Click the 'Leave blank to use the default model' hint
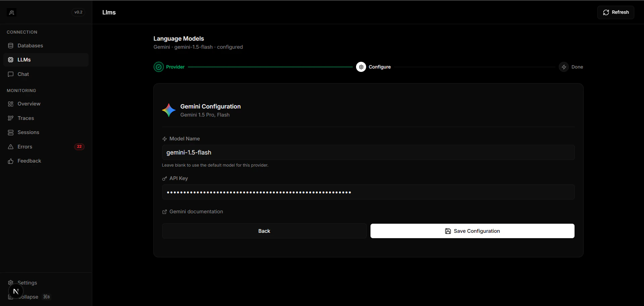The image size is (644, 306). [x=215, y=165]
